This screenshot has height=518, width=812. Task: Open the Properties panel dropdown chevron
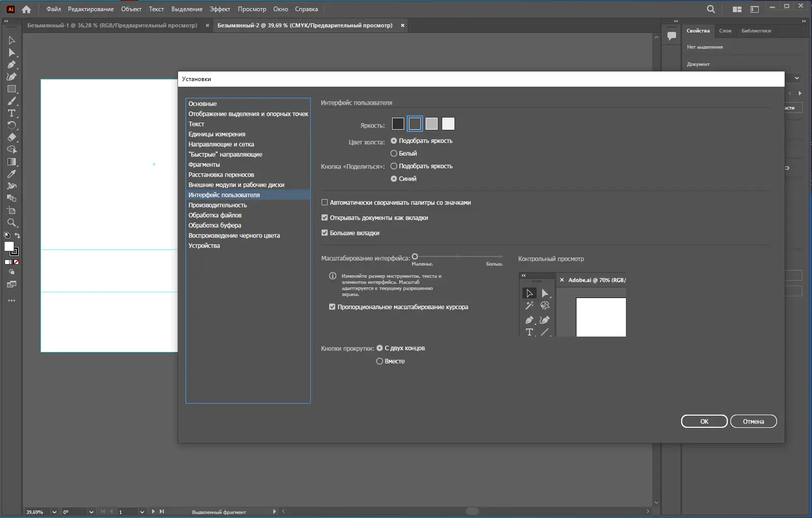797,78
